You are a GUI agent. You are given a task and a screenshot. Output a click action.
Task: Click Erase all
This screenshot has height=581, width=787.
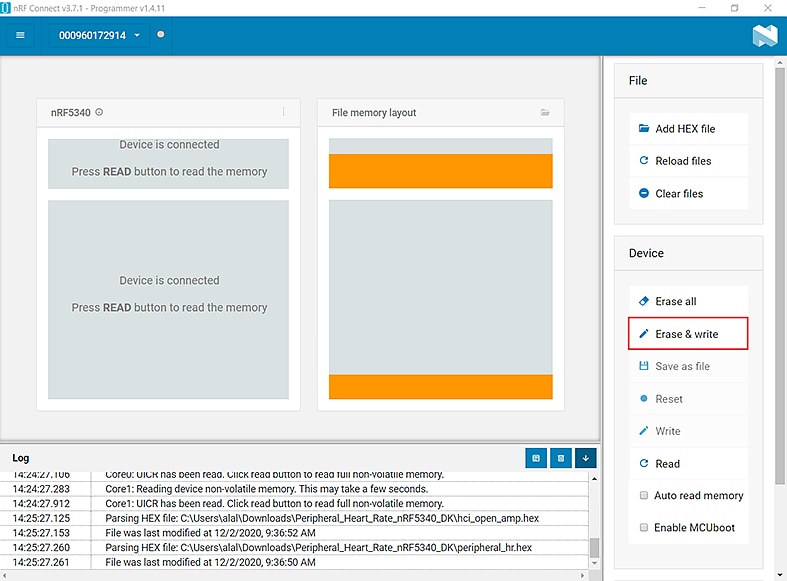point(688,302)
